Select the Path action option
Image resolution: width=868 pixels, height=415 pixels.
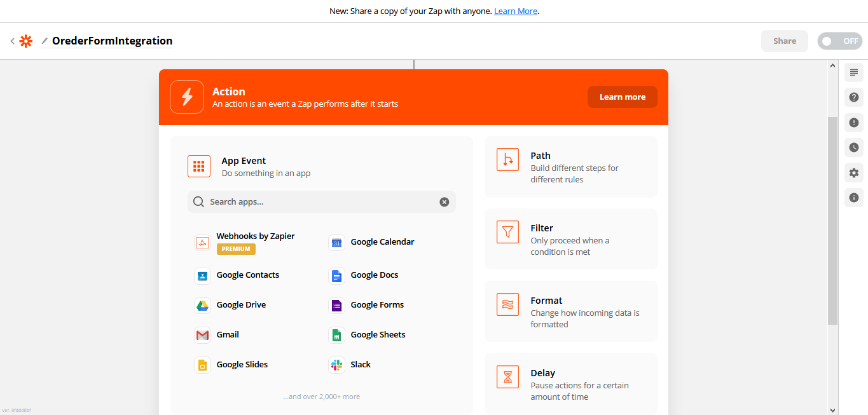pyautogui.click(x=570, y=167)
